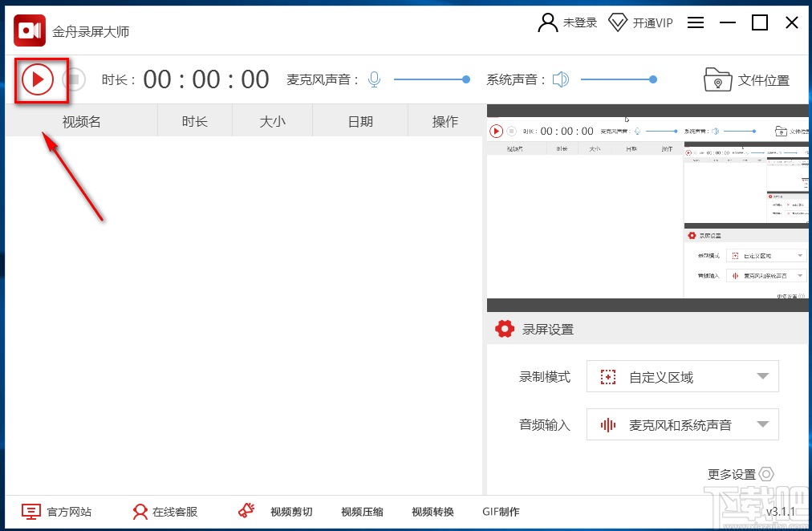Image resolution: width=812 pixels, height=531 pixels.
Task: Mute system sound via speaker icon
Action: (x=560, y=79)
